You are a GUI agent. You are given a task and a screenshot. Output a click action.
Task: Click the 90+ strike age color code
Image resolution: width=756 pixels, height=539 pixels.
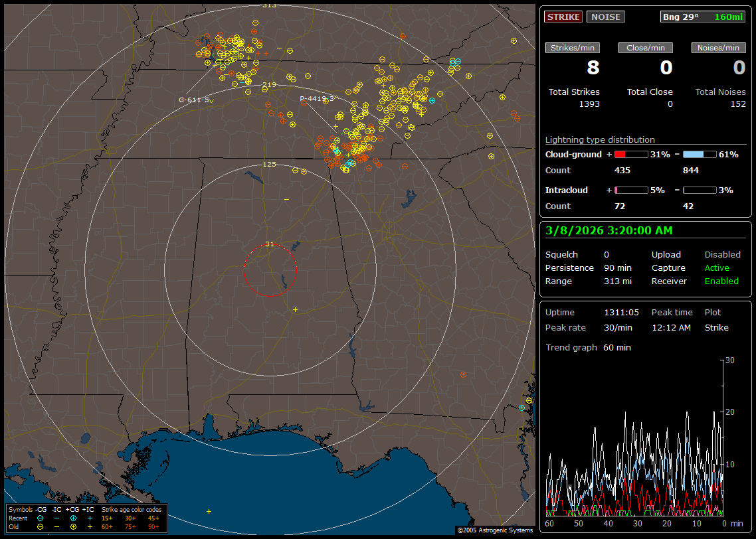pyautogui.click(x=153, y=526)
